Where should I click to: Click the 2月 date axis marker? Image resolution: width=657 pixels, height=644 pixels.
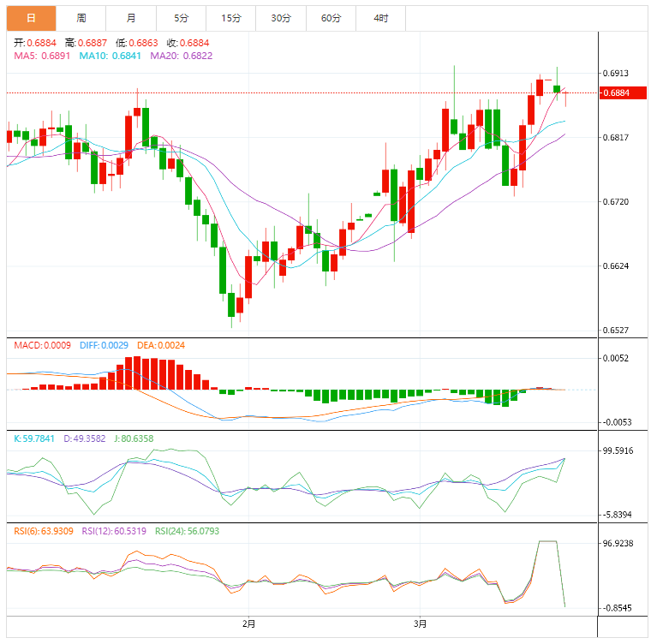coord(249,624)
